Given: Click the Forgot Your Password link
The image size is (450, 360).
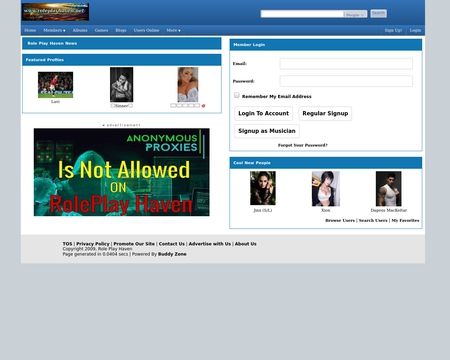Looking at the screenshot, I should pos(303,145).
